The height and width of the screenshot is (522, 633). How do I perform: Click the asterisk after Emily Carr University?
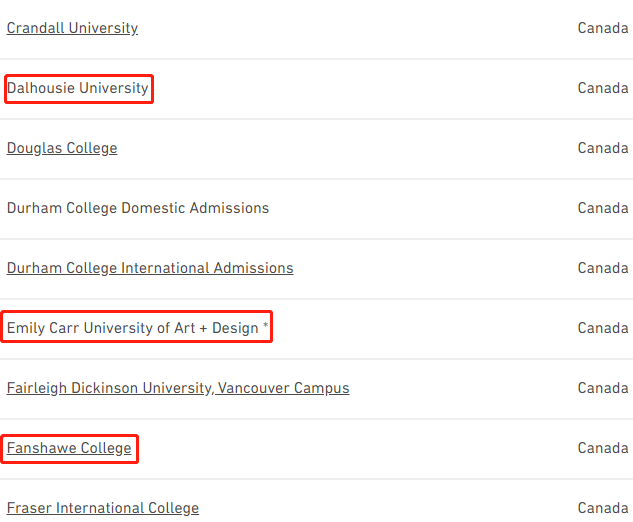[x=265, y=325]
